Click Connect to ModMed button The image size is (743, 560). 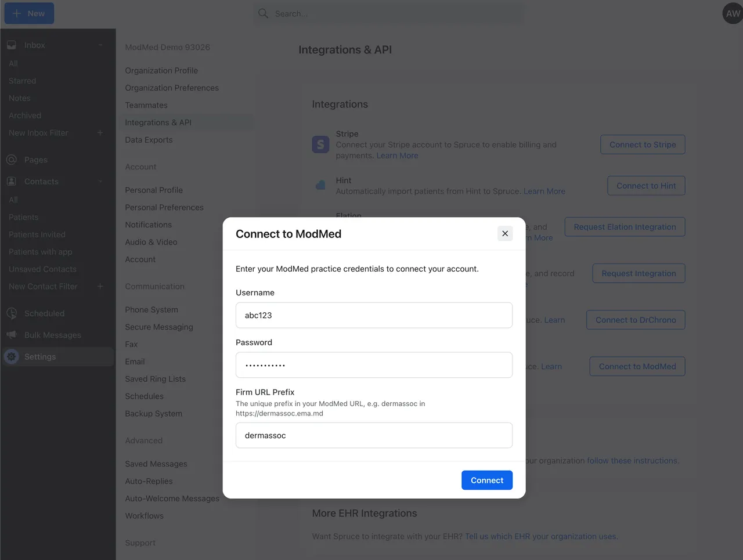(x=637, y=367)
